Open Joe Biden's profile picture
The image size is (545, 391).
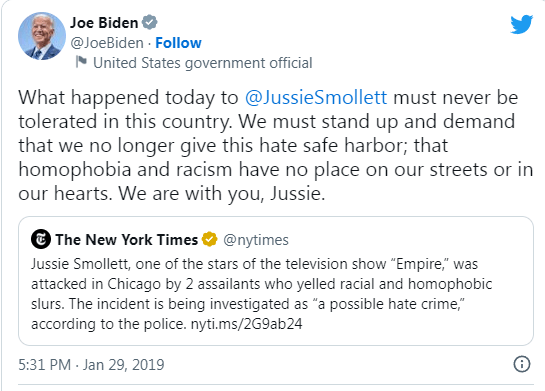[42, 36]
